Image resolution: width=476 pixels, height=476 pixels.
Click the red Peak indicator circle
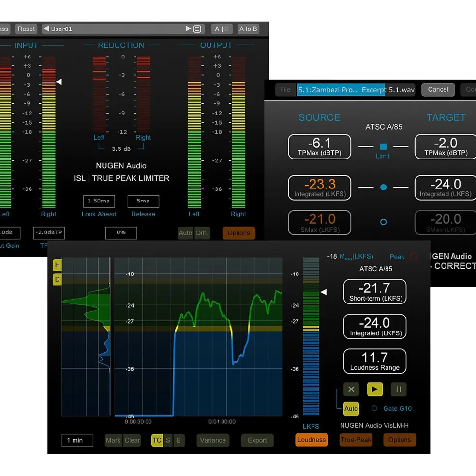pyautogui.click(x=413, y=257)
